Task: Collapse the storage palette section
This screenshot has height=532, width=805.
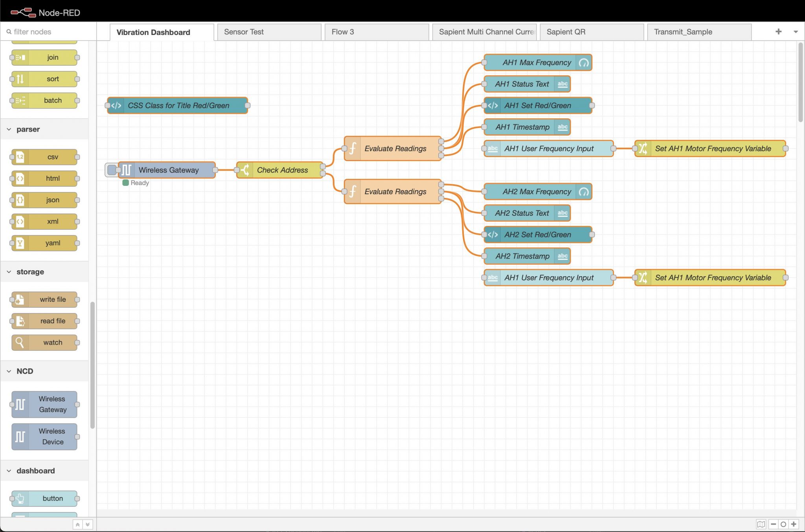Action: coord(9,272)
